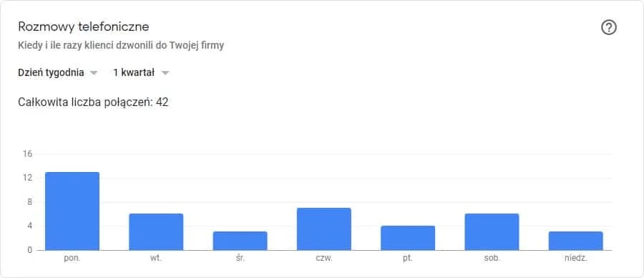The image size is (644, 278).
Task: Select the Friday (pt.) bar
Action: 408,238
